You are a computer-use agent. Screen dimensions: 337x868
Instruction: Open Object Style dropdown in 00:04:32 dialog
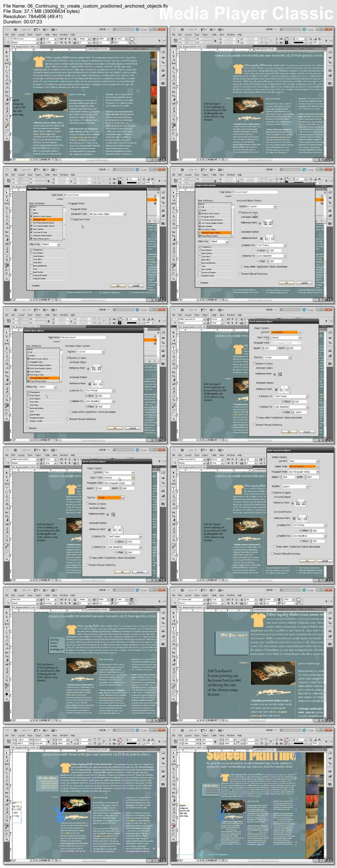304,466
